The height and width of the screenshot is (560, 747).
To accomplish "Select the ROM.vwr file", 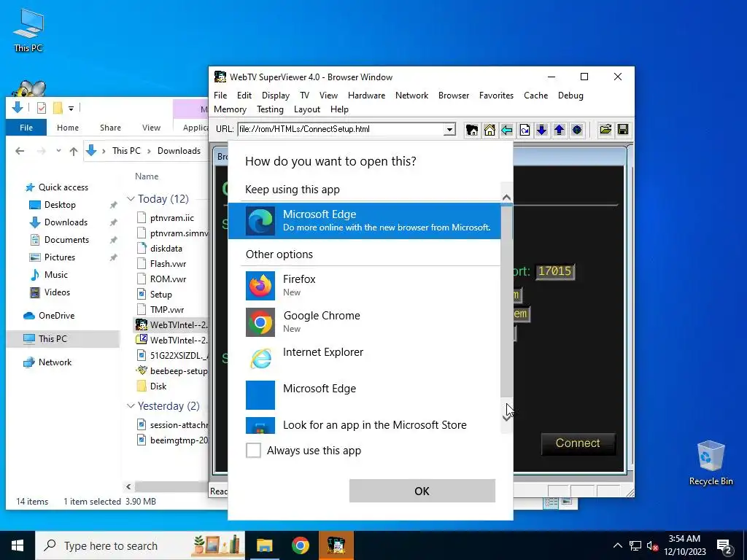I will pos(168,279).
